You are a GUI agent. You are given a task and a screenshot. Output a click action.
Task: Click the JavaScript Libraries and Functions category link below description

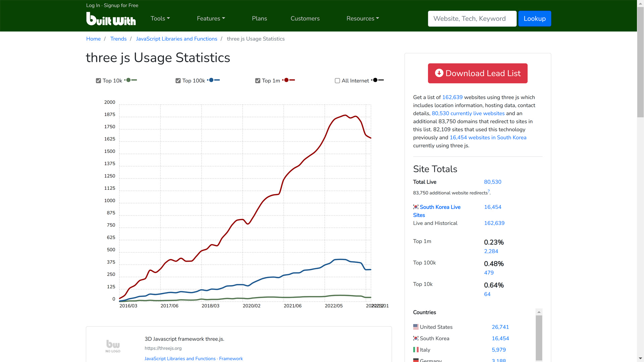point(180,359)
